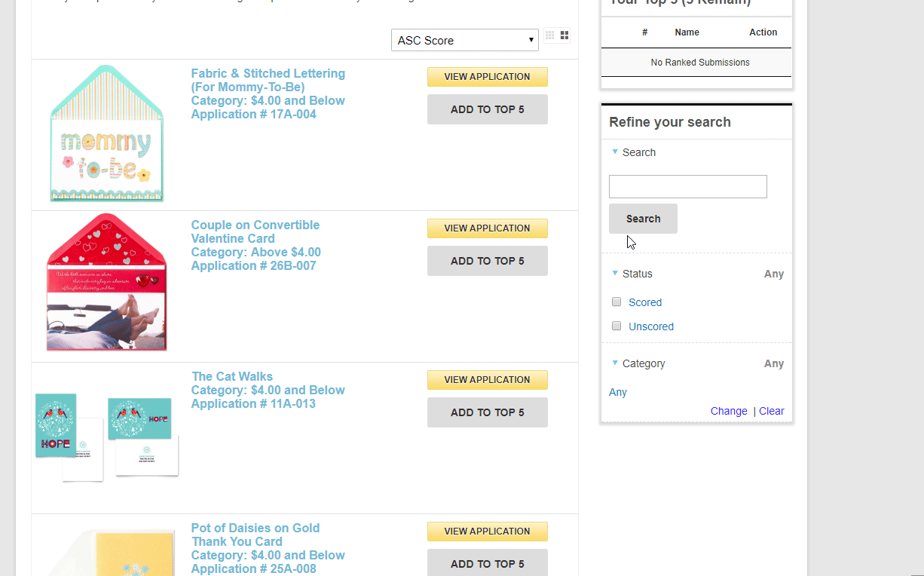Switch to the small grid view icon
This screenshot has height=576, width=924.
pos(550,35)
